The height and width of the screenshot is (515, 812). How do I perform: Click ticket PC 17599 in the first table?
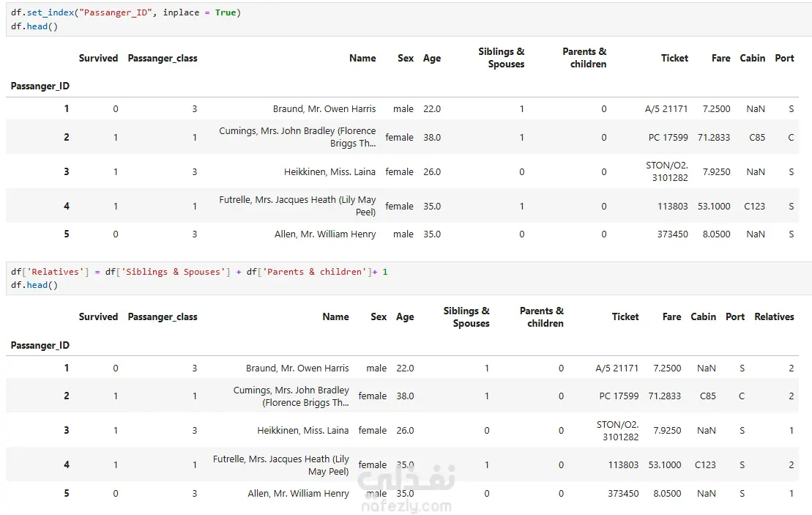tap(668, 137)
